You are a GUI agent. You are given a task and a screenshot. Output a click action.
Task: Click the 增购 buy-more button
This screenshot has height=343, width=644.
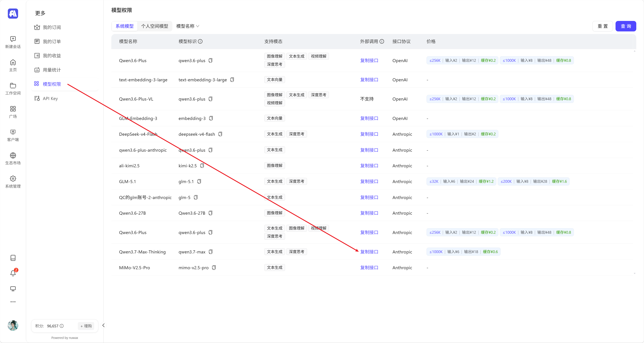(86, 326)
